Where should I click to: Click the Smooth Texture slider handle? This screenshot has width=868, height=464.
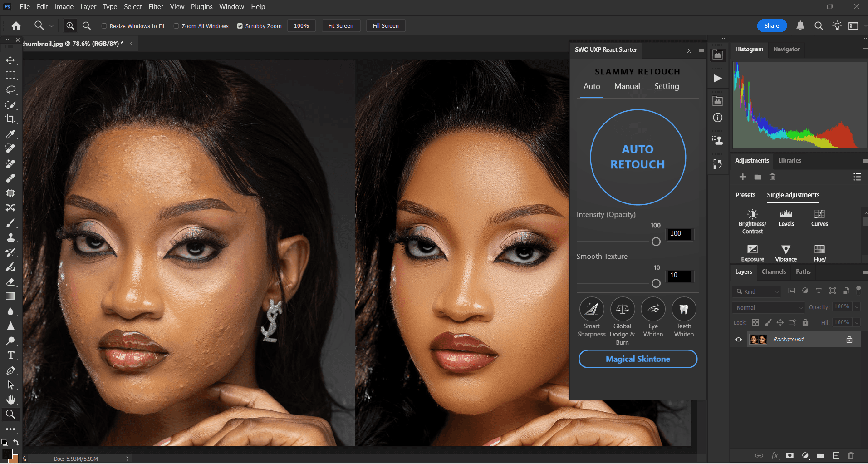(x=656, y=283)
